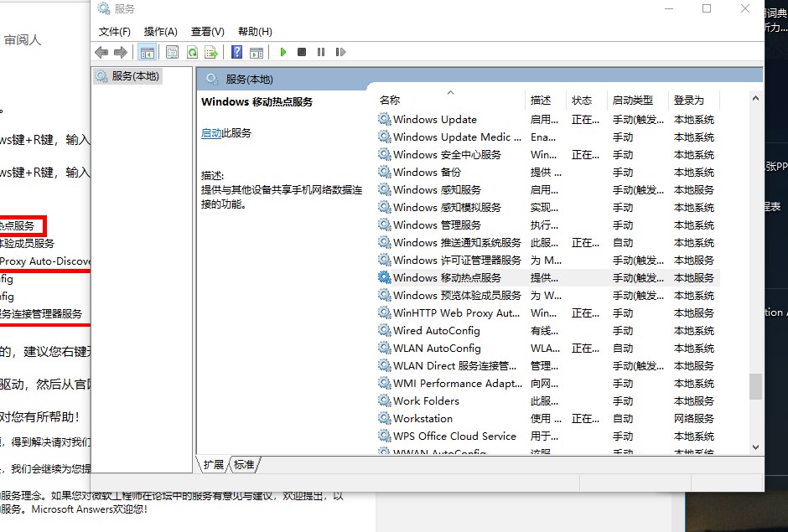Sort by the 描述 column header
The height and width of the screenshot is (532, 788).
(547, 100)
